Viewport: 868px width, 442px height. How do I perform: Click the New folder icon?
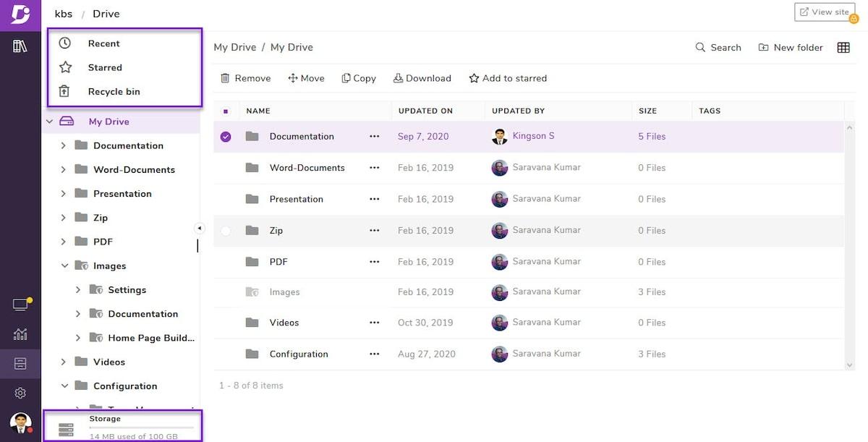tap(763, 48)
